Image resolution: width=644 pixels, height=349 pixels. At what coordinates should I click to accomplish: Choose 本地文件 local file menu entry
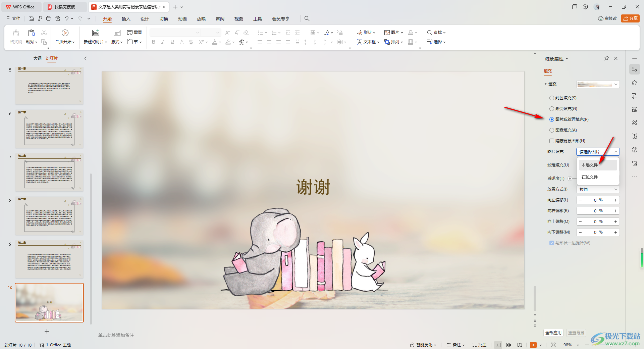(x=598, y=165)
